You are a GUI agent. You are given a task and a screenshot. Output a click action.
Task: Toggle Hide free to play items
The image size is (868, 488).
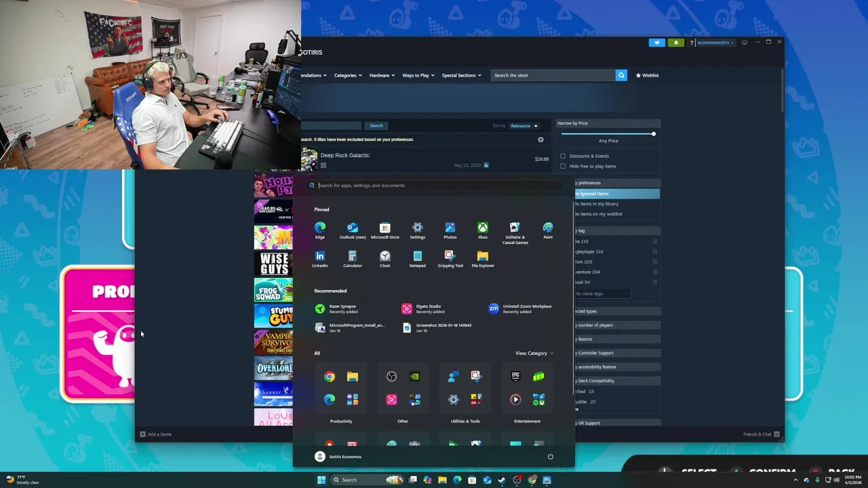(563, 166)
